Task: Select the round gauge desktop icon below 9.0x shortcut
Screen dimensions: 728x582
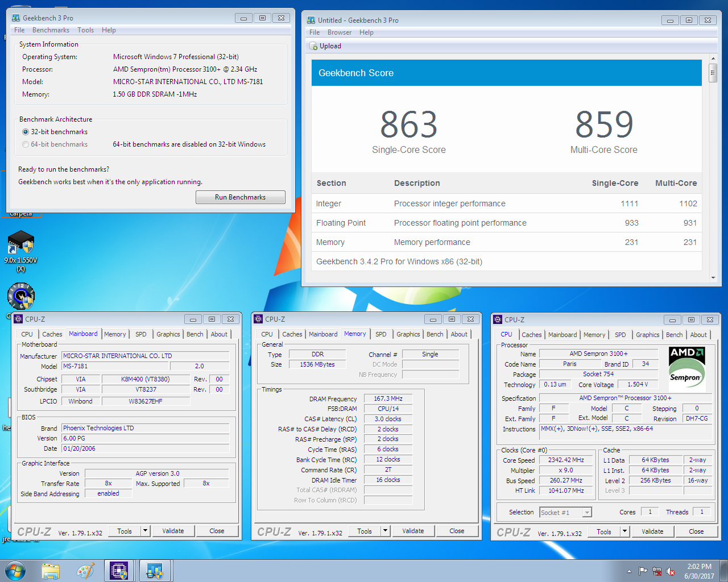Action: pyautogui.click(x=21, y=296)
